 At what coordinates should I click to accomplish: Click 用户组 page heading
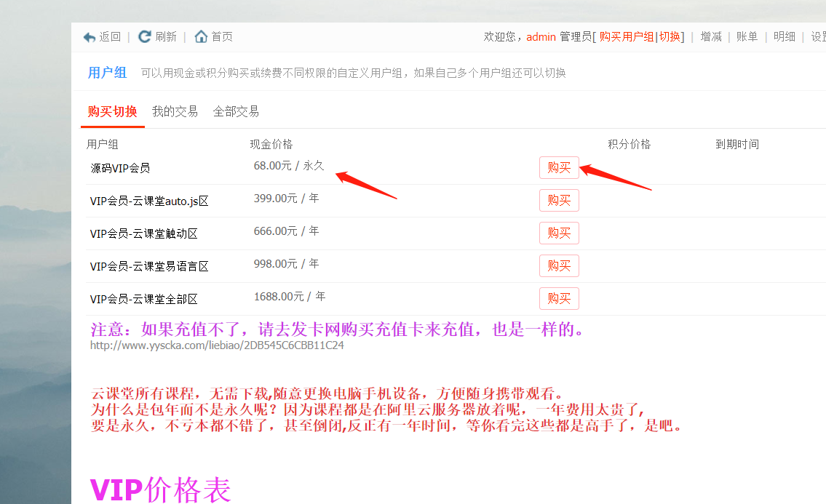coord(107,73)
